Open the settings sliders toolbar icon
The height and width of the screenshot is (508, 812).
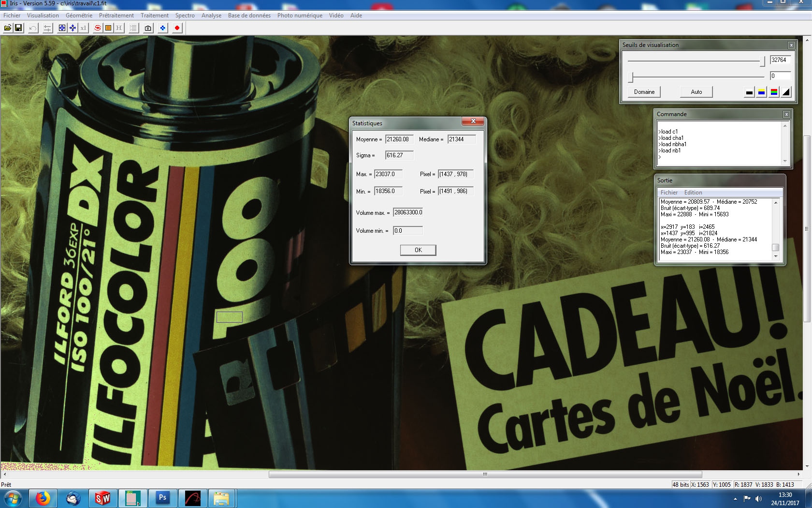(x=47, y=28)
